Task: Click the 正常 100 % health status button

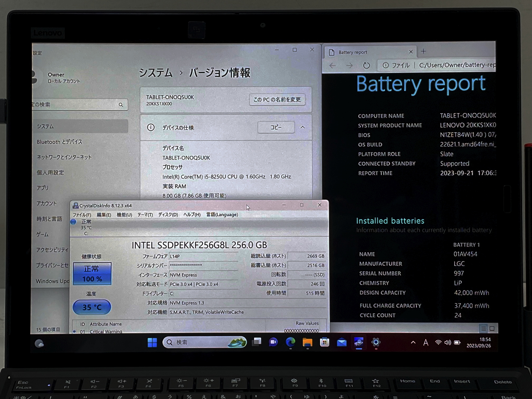Action: pos(92,274)
